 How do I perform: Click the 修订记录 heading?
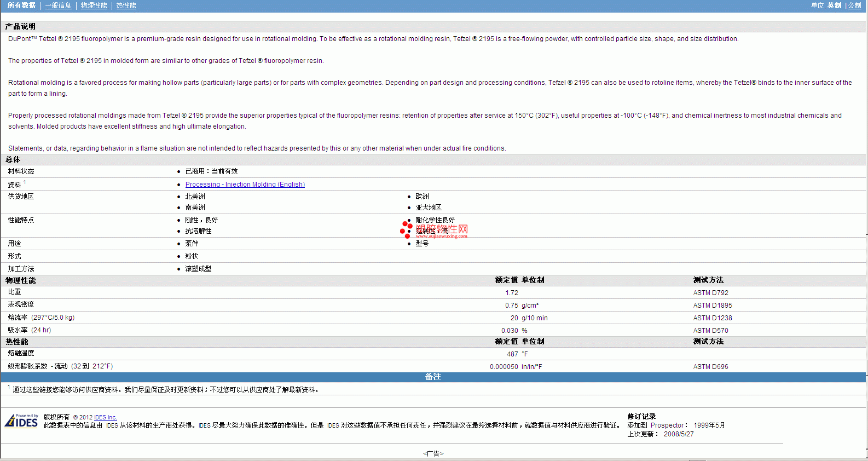click(x=641, y=417)
